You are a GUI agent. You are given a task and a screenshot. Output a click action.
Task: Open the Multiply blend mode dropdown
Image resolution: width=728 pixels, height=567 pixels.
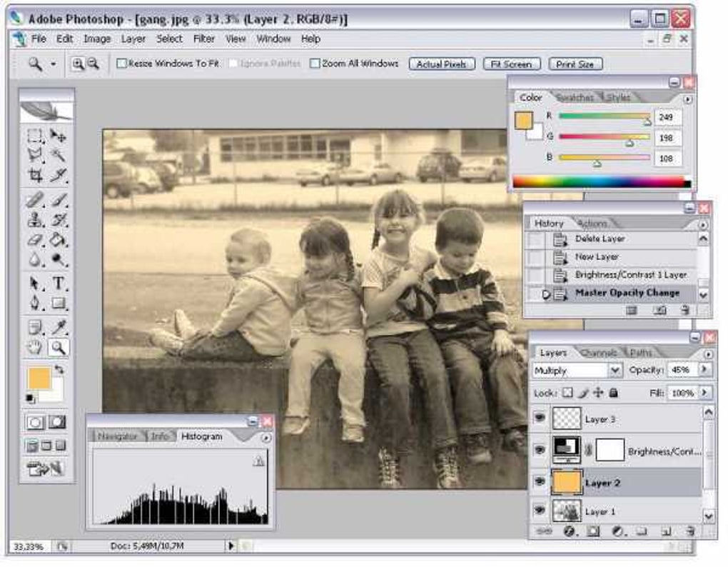[x=615, y=371]
